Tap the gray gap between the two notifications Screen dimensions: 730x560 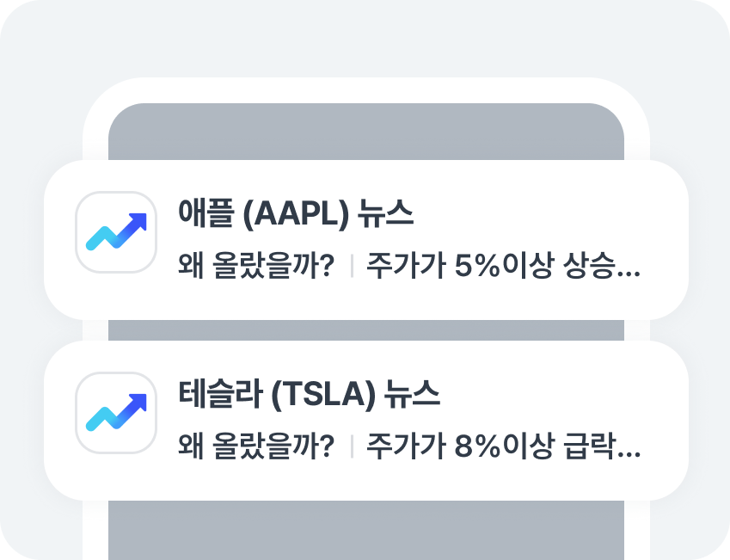[x=365, y=330]
